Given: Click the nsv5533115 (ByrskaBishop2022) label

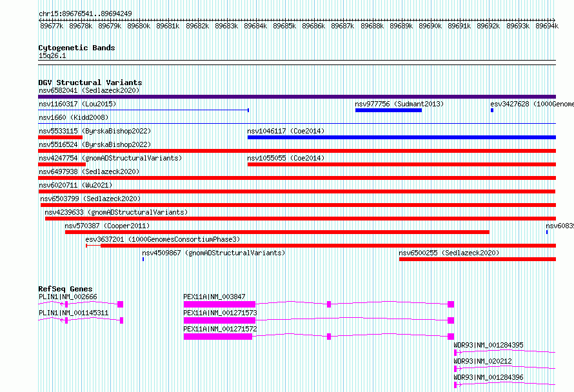Looking at the screenshot, I should [95, 131].
